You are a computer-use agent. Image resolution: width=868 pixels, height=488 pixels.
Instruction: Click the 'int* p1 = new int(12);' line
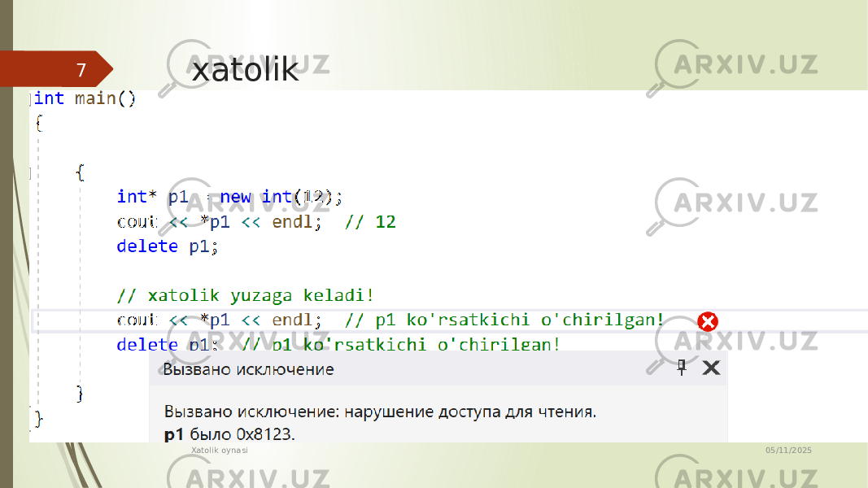coord(229,196)
